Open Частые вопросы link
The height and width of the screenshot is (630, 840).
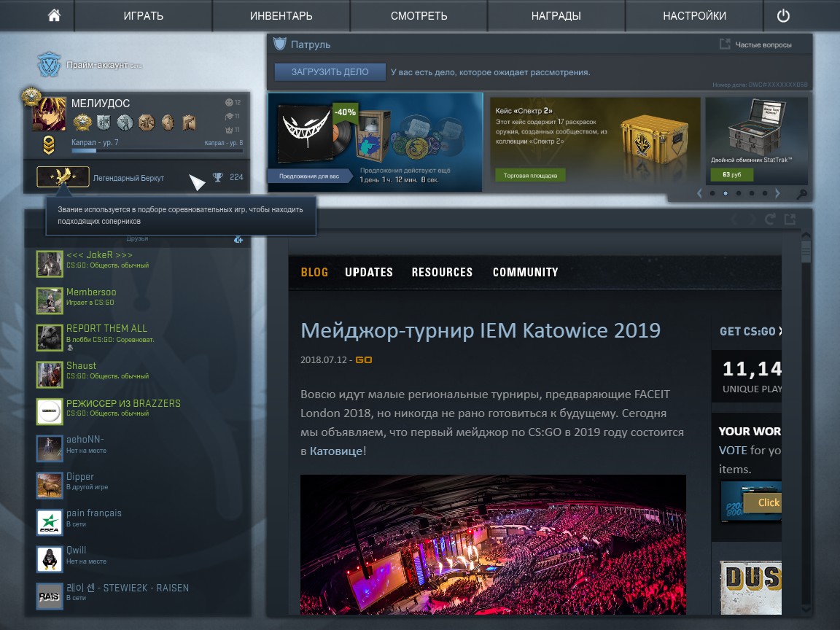pos(763,44)
